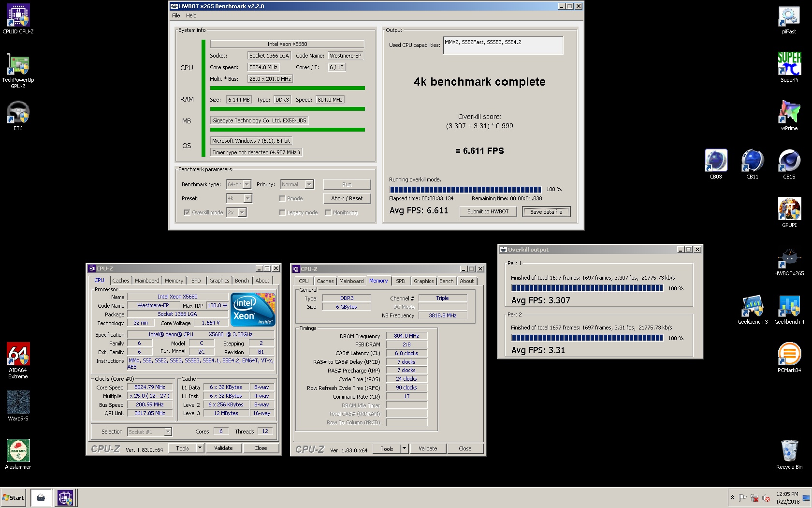Open the piFast desktop shortcut

click(789, 19)
